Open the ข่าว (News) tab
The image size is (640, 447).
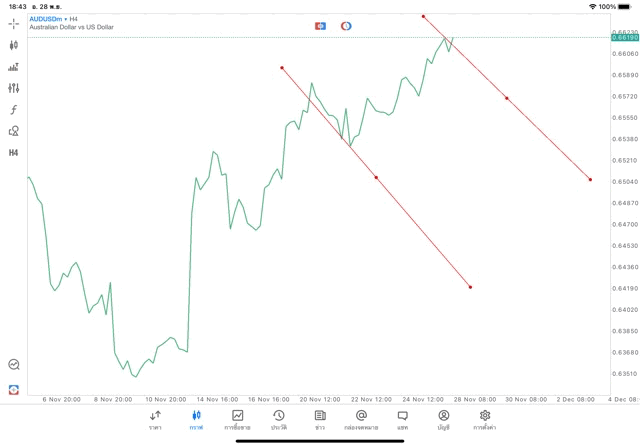pos(319,419)
